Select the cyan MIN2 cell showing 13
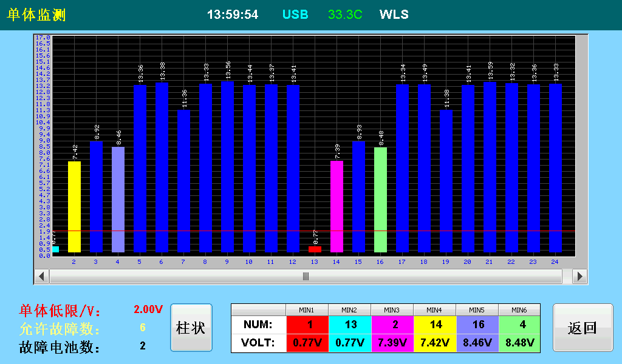 point(350,325)
